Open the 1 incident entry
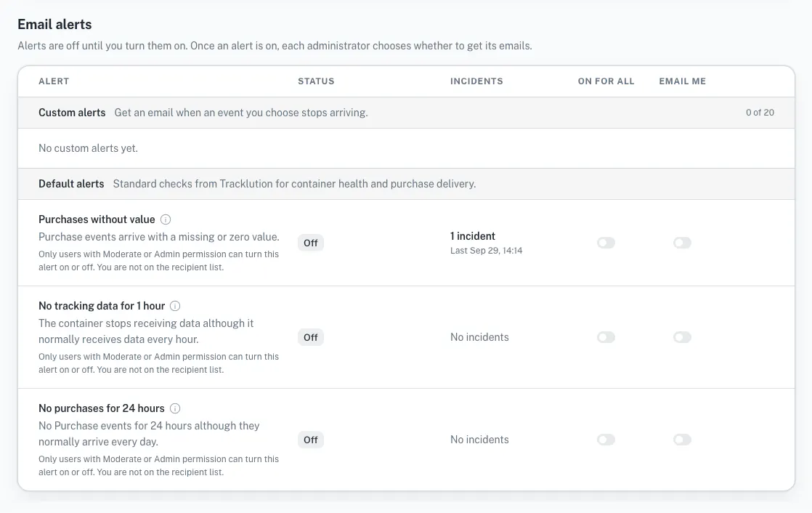This screenshot has width=812, height=513. [x=473, y=236]
